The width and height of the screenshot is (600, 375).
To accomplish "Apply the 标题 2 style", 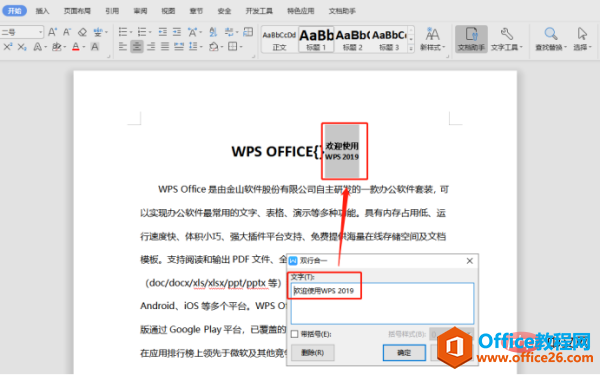I will tap(352, 40).
